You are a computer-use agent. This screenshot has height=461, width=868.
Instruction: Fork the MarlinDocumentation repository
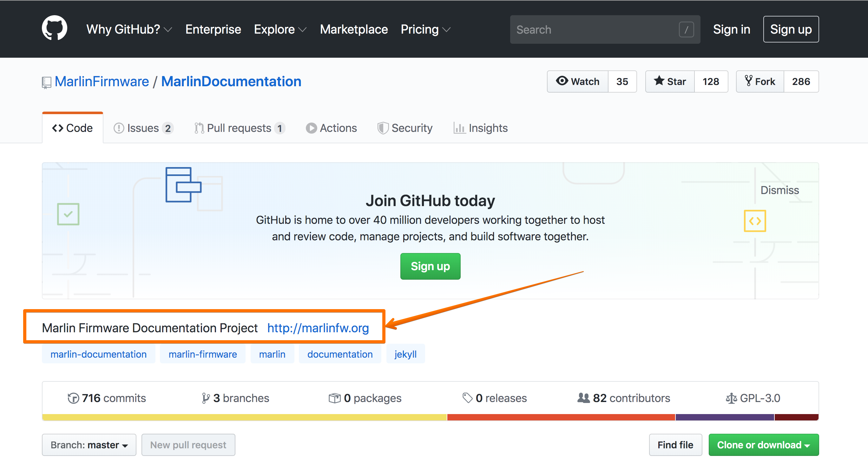pos(760,81)
